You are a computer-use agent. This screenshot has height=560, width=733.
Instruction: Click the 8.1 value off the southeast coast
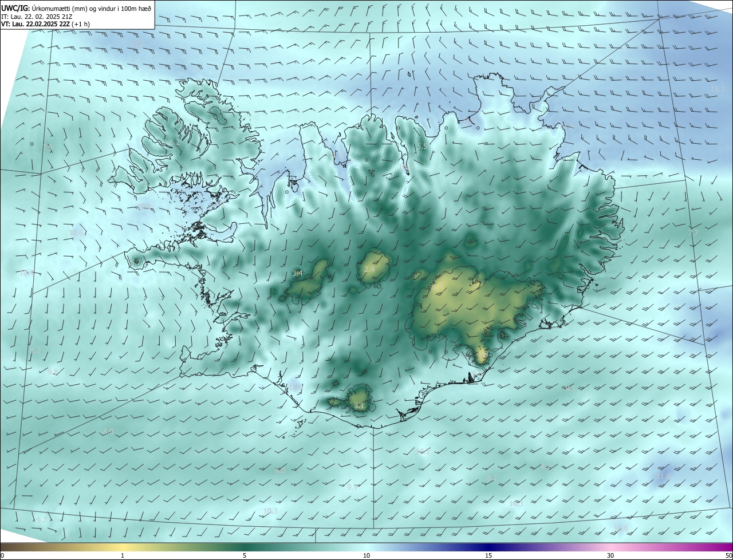pos(570,388)
